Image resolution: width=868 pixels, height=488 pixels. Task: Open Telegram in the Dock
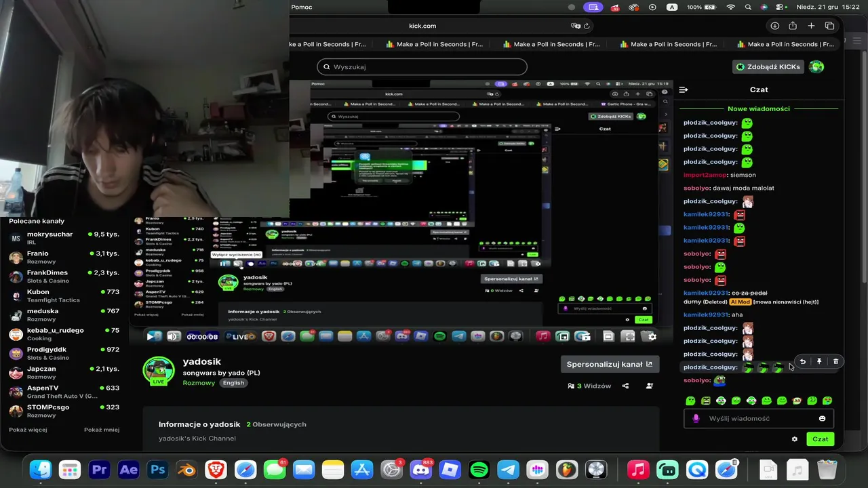508,469
